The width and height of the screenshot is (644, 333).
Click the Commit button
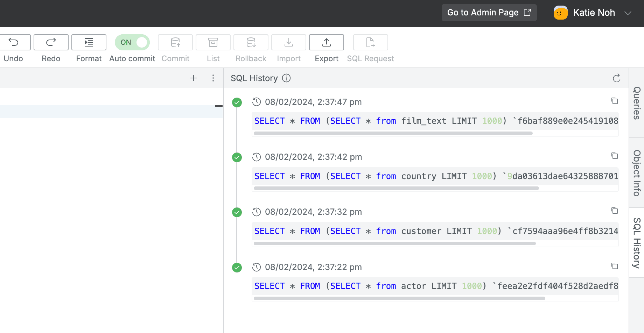coord(175,42)
